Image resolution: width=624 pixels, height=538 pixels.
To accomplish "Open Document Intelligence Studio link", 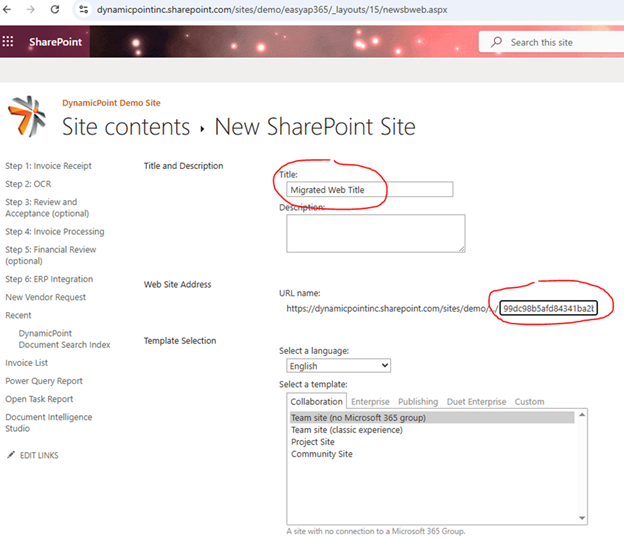I will 49,423.
